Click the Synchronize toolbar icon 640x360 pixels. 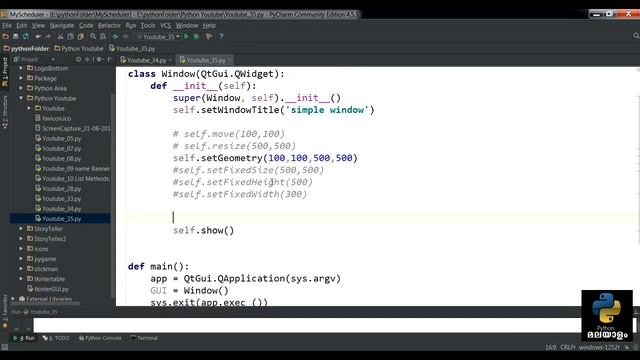pyautogui.click(x=26, y=36)
